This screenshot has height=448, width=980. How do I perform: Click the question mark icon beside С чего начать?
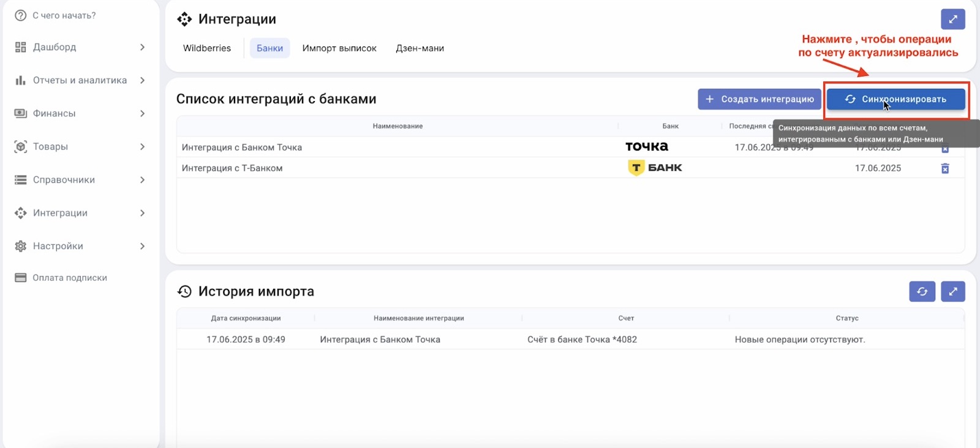click(x=21, y=15)
